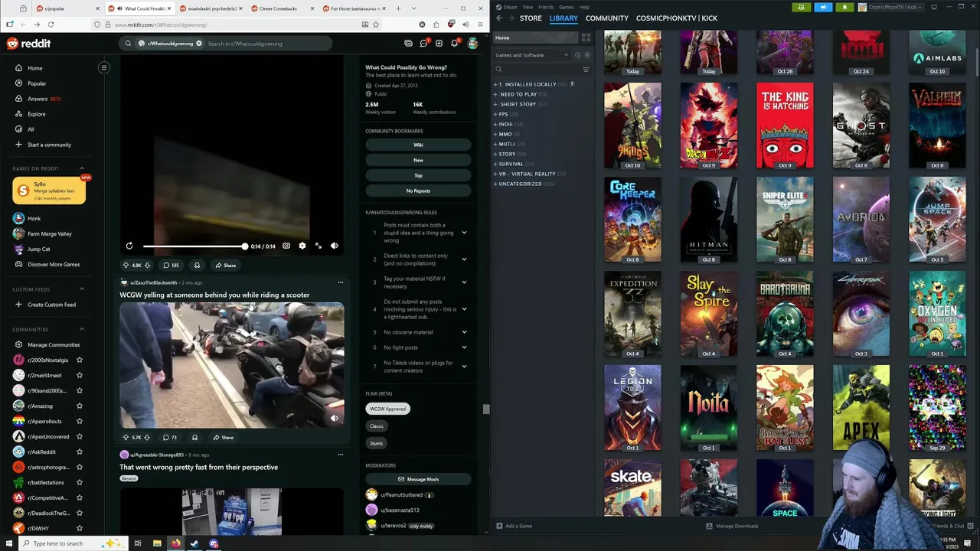
Task: Open the three-dot menu on the ZauzTheBlacksmith post
Action: (341, 282)
